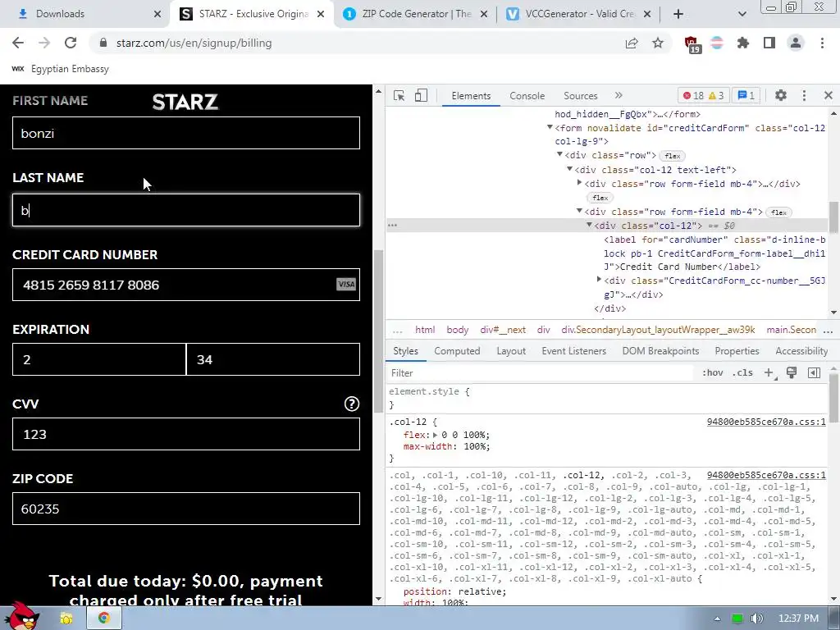The width and height of the screenshot is (840, 630).
Task: Toggle the :hov element state panel
Action: [x=713, y=373]
